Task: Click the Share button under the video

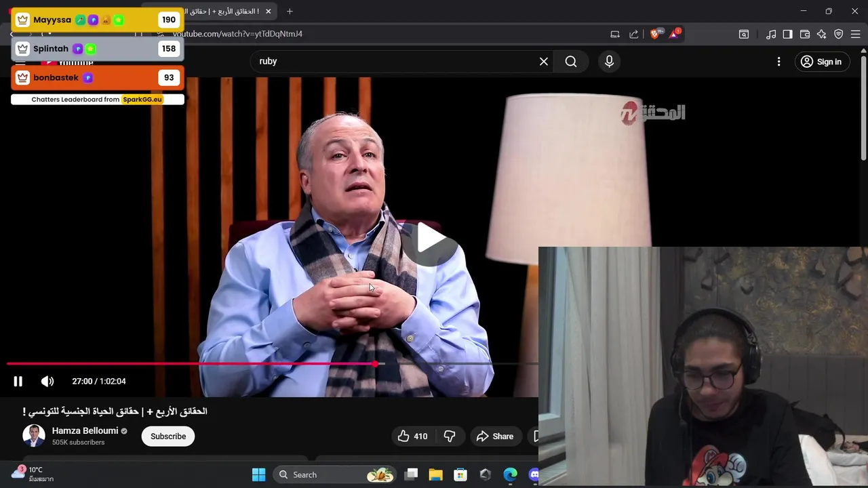Action: click(x=495, y=436)
